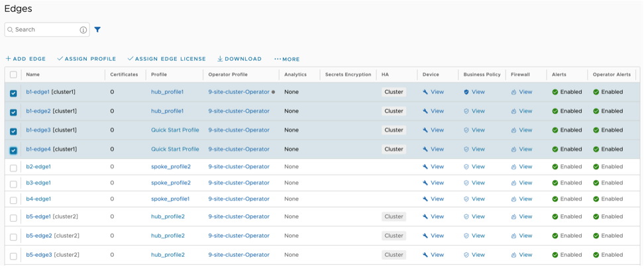Click the info icon inside search box
Screen dimensions: 644x270
pos(83,30)
